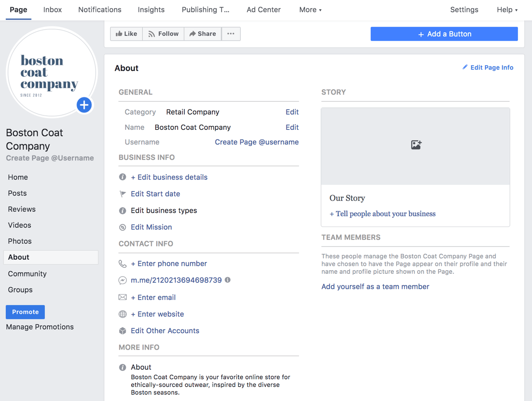Click the envelope icon to enter email
The image size is (532, 401).
(122, 297)
